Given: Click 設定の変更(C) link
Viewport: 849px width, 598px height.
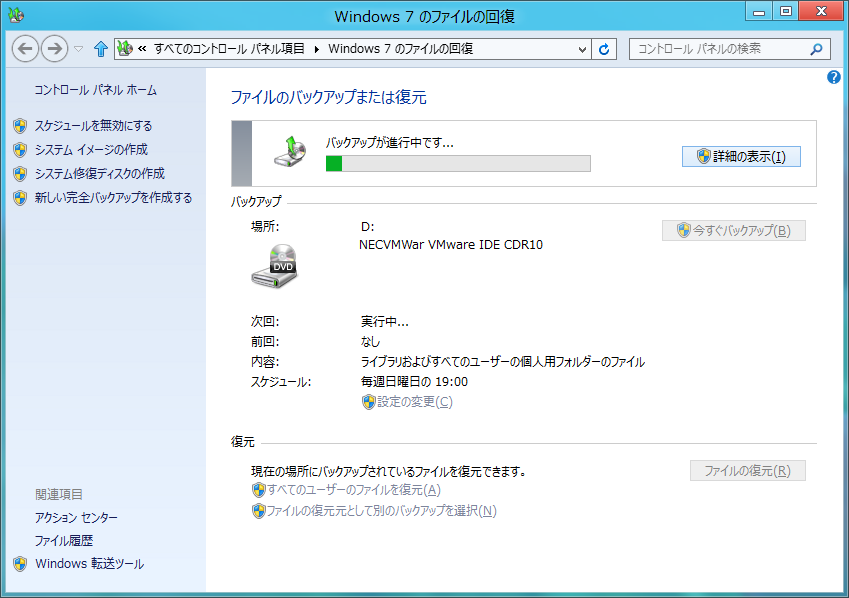Looking at the screenshot, I should [x=415, y=402].
